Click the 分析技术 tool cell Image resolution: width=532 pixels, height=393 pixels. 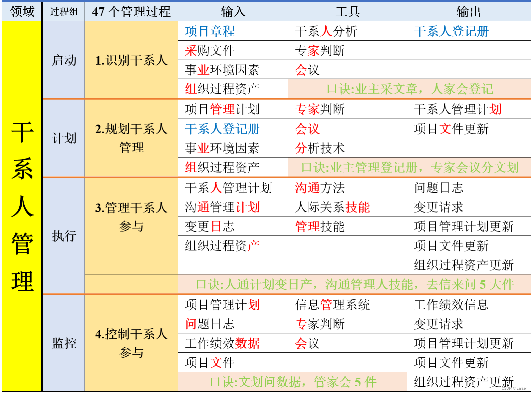tap(348, 148)
